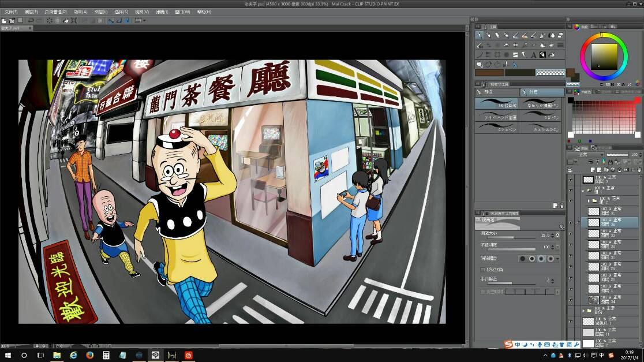Toggle the sharpen corners checkbox
The width and height of the screenshot is (644, 362).
[482, 270]
